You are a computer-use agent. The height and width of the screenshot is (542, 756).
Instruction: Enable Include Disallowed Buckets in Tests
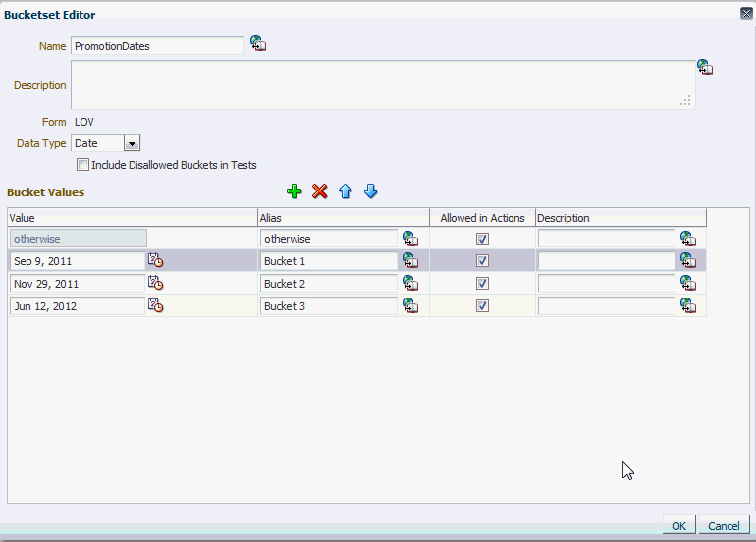coord(82,165)
